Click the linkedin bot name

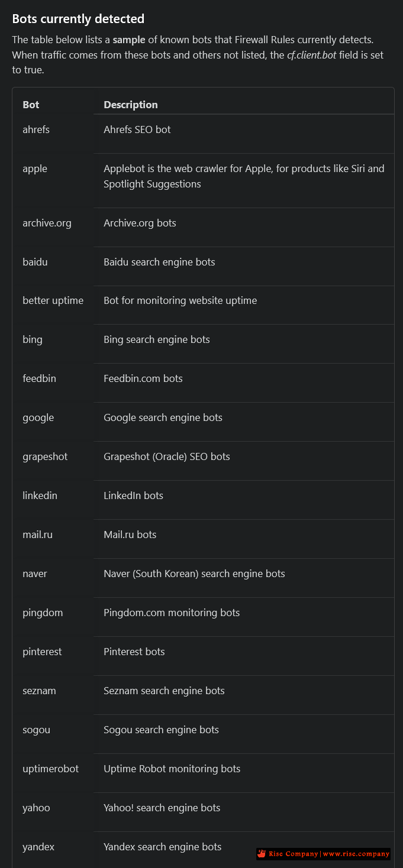[40, 495]
